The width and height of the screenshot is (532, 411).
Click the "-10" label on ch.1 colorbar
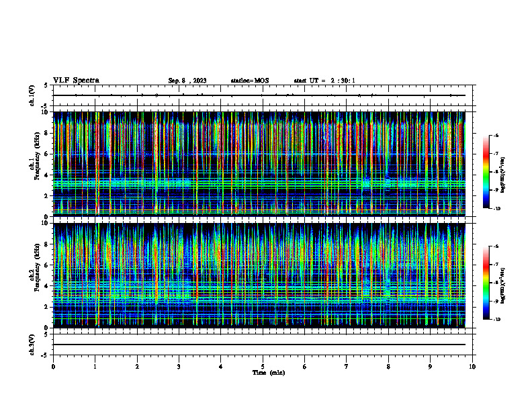(497, 209)
